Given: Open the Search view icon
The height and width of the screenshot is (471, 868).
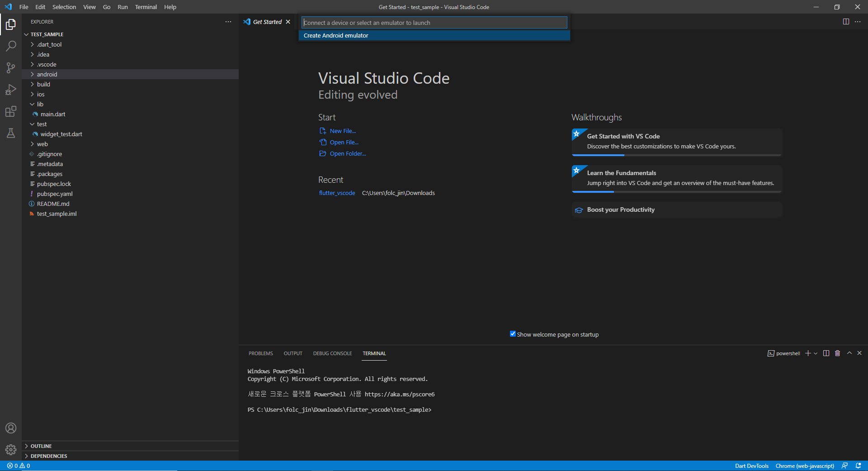Looking at the screenshot, I should tap(11, 46).
